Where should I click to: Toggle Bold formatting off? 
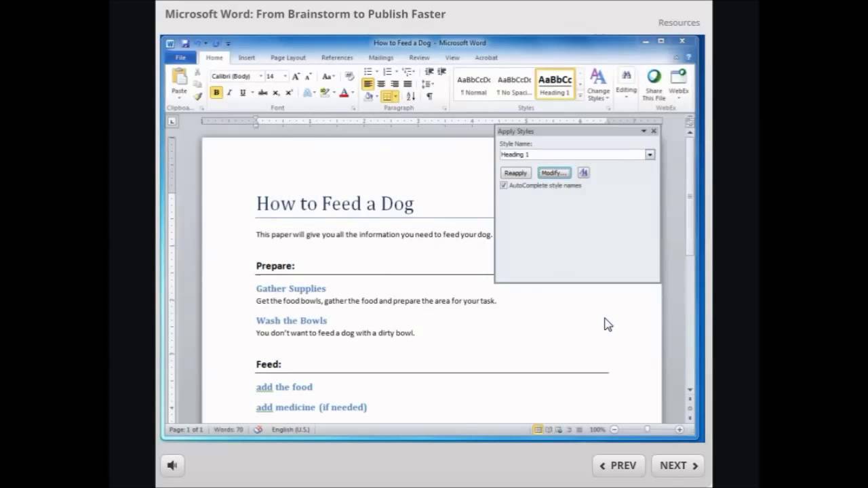point(216,93)
